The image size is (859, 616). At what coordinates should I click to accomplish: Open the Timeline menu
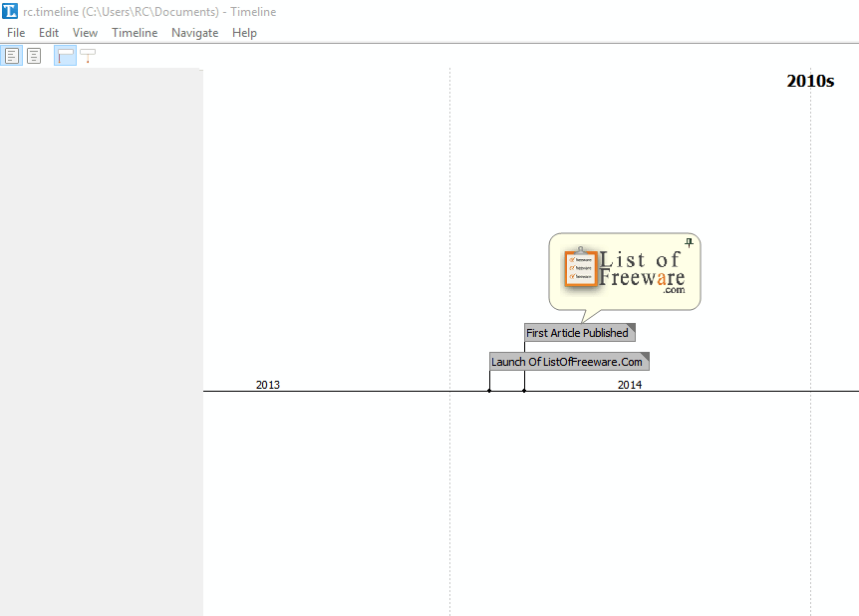point(135,33)
